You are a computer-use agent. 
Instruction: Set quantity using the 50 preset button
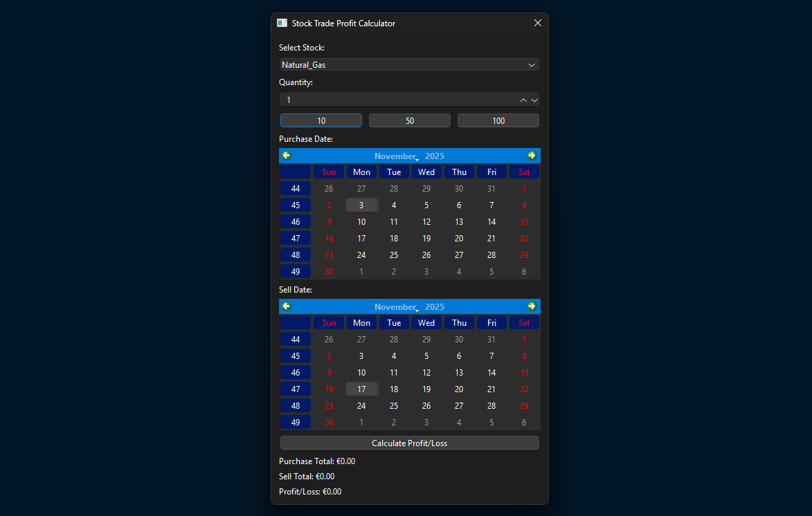[x=409, y=120]
